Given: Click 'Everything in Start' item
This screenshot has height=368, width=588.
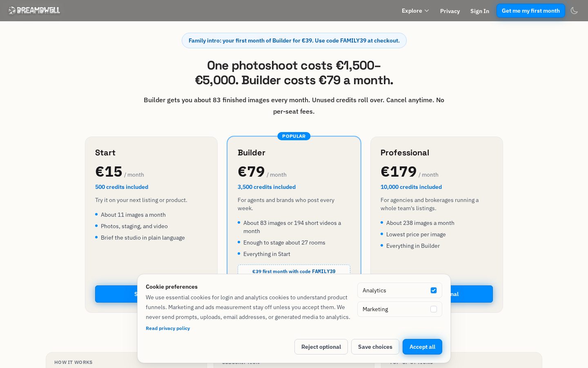Looking at the screenshot, I should coord(267,254).
